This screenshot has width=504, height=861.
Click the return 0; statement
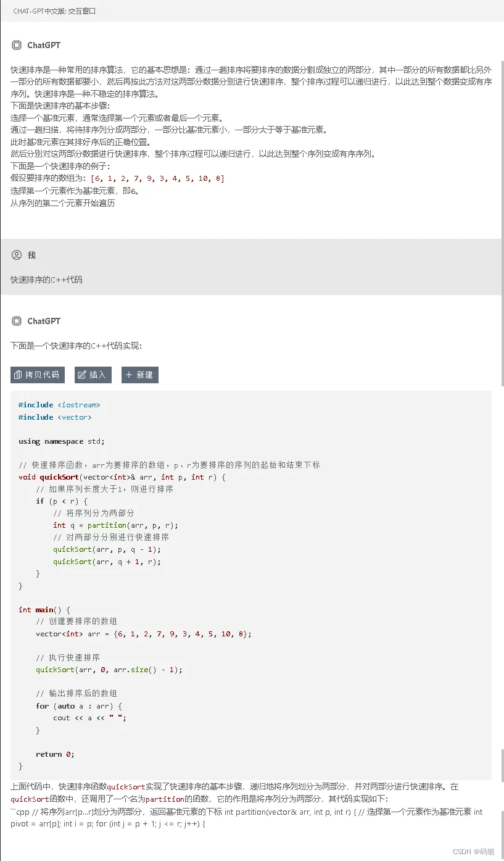tap(55, 754)
